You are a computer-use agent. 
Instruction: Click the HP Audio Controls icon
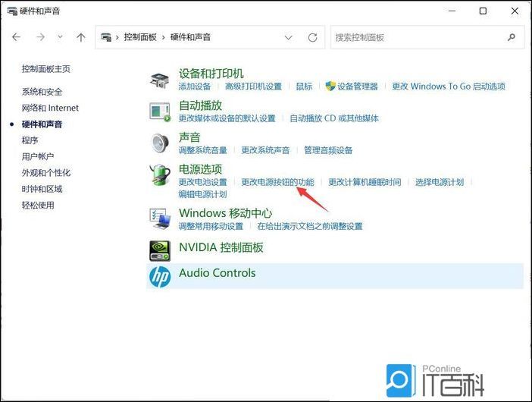click(x=159, y=277)
